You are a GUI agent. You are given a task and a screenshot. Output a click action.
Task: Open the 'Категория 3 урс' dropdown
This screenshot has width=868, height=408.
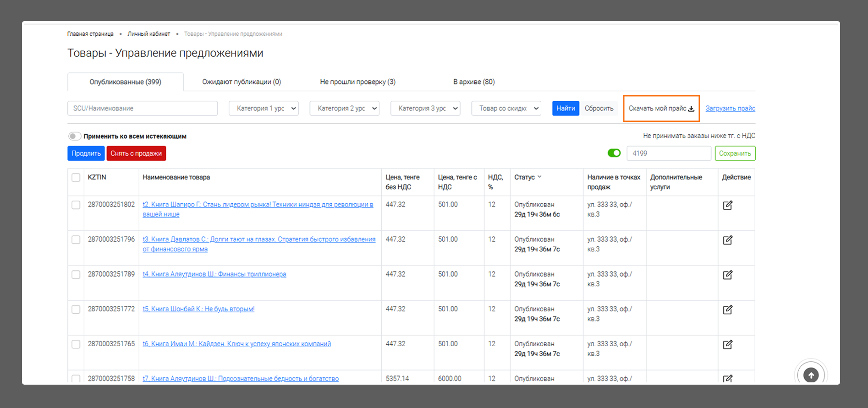[425, 109]
